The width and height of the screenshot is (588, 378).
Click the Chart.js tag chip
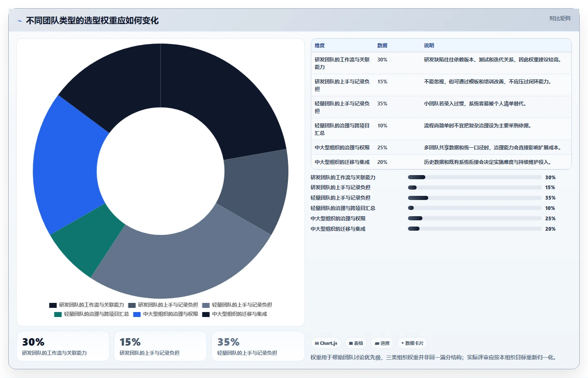[326, 343]
